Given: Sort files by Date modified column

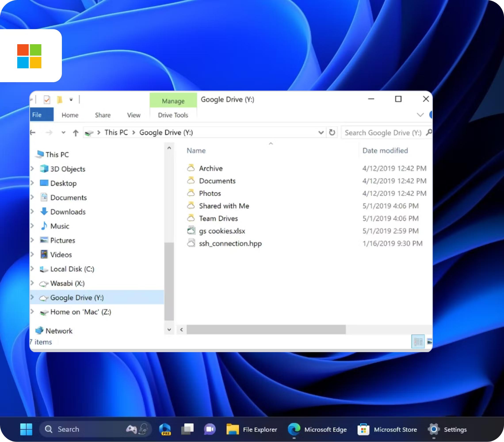Looking at the screenshot, I should (x=385, y=150).
